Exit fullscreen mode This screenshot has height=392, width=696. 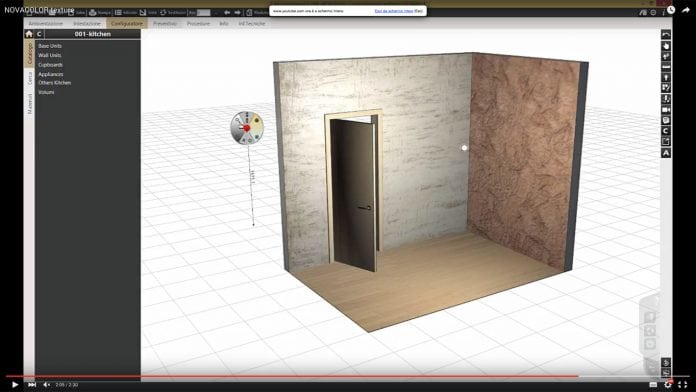tap(683, 384)
